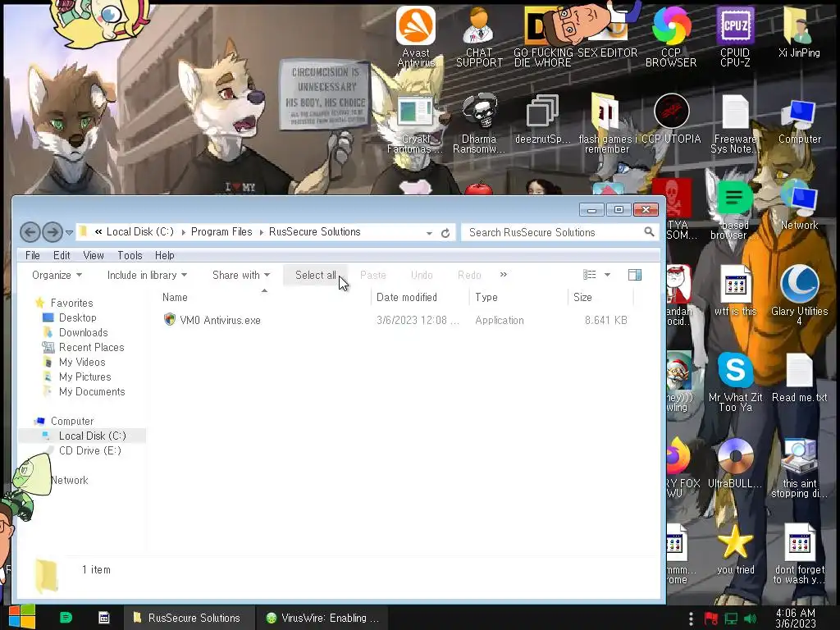Open CPUID CPU-Z desktop icon

[735, 36]
